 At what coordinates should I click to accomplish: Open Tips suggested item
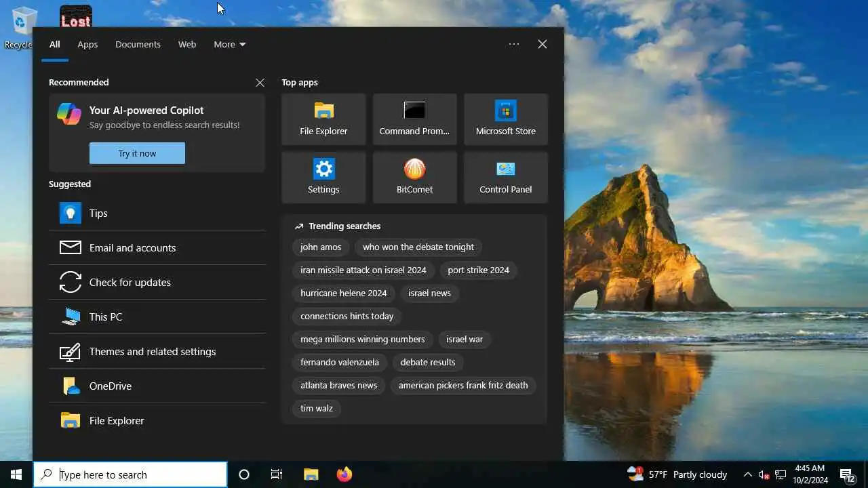click(x=157, y=213)
